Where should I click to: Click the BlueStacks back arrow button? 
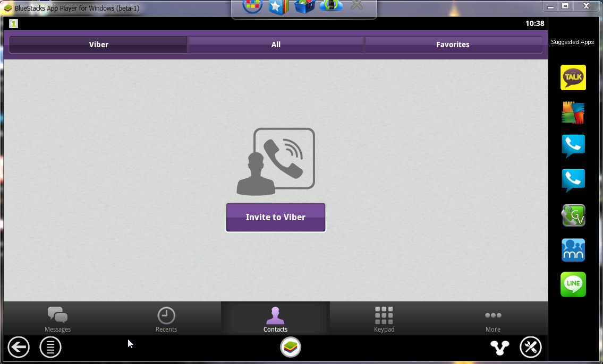pyautogui.click(x=19, y=347)
